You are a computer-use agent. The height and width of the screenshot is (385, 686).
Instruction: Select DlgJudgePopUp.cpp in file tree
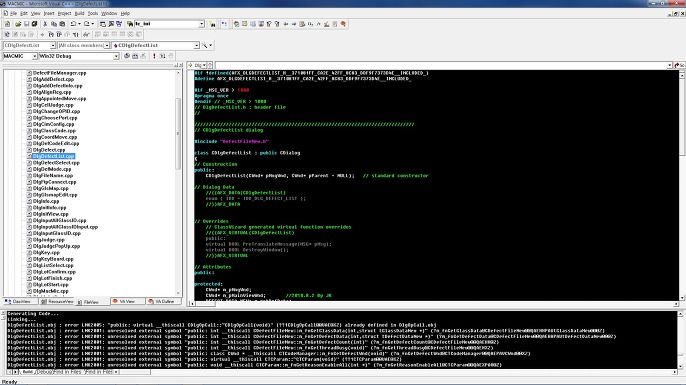pos(56,246)
